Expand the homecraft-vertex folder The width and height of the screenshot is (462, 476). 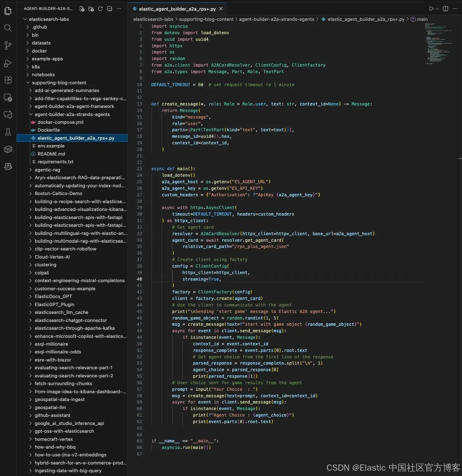coord(54,439)
